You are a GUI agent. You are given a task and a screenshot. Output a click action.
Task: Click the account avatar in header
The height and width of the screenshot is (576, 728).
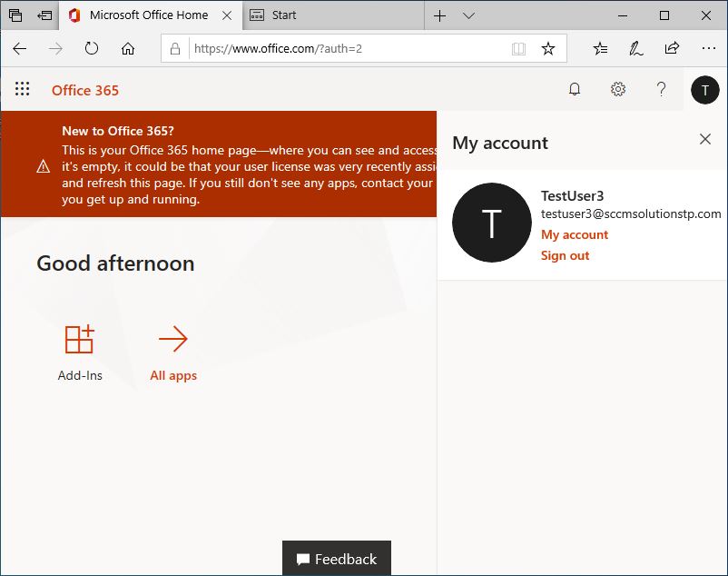pyautogui.click(x=705, y=89)
